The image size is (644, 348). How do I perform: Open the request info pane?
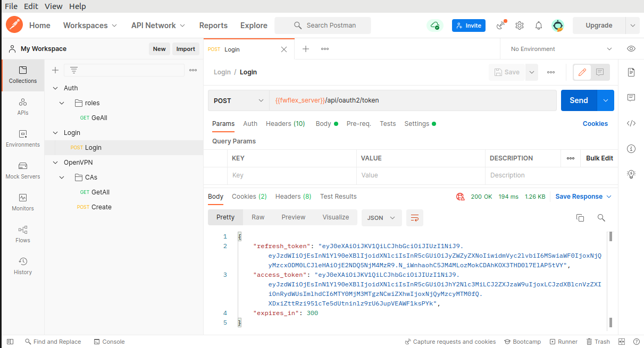coord(631,149)
